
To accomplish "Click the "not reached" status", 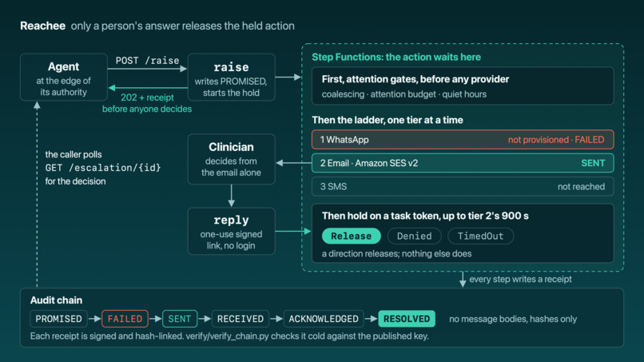I will (x=581, y=186).
